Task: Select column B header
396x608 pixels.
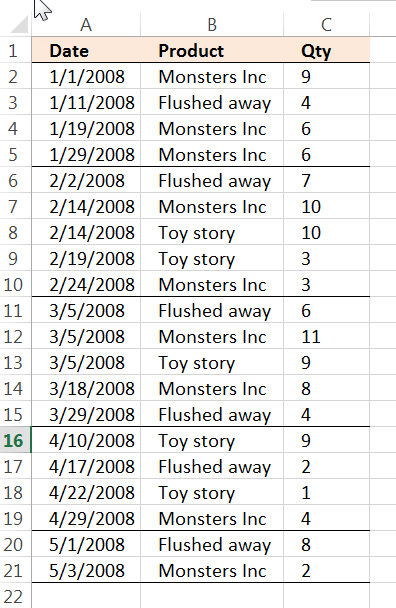Action: (212, 24)
